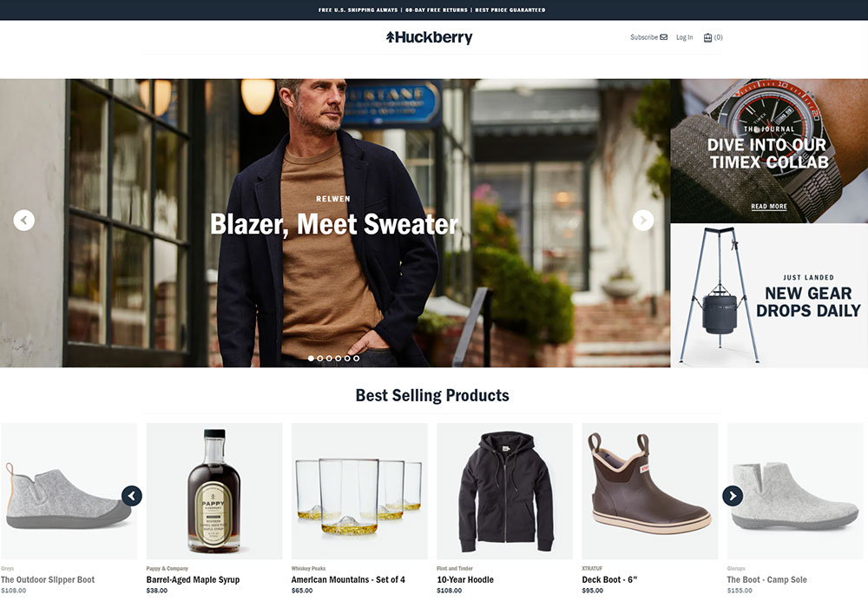
Task: Click the Huckberry tree logo
Action: 429,37
